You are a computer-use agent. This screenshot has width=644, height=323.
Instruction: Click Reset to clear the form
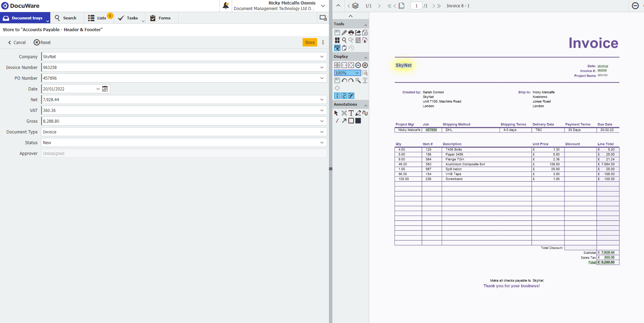tap(42, 42)
